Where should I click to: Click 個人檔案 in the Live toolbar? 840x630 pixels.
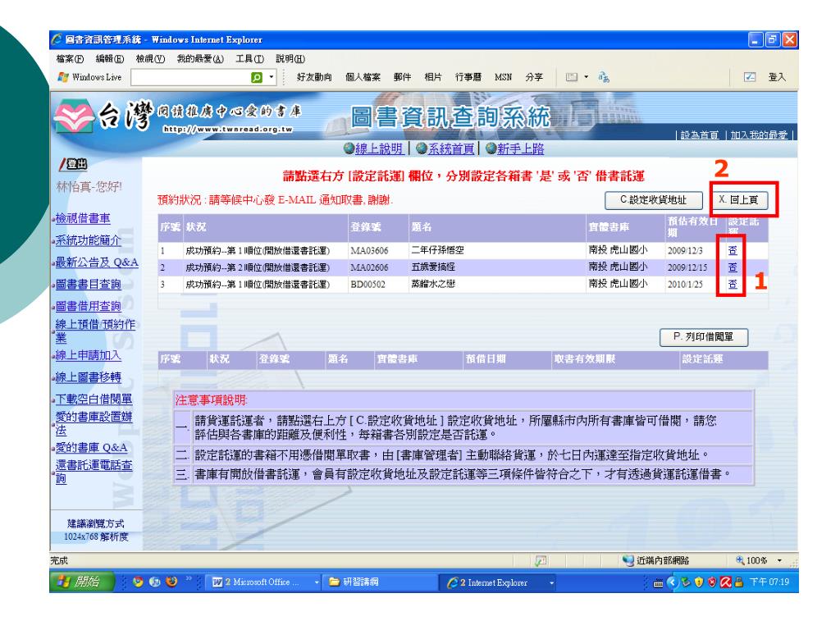tap(363, 77)
